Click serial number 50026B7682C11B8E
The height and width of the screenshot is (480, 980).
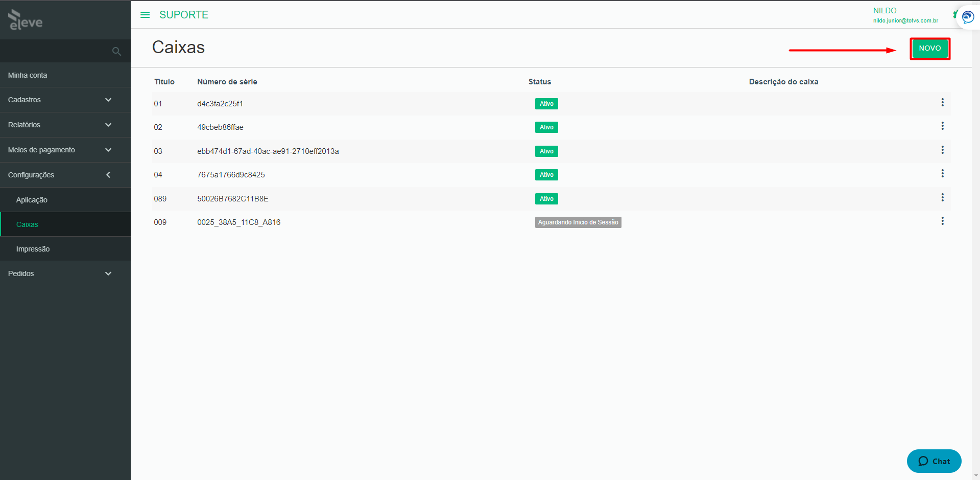pos(233,199)
